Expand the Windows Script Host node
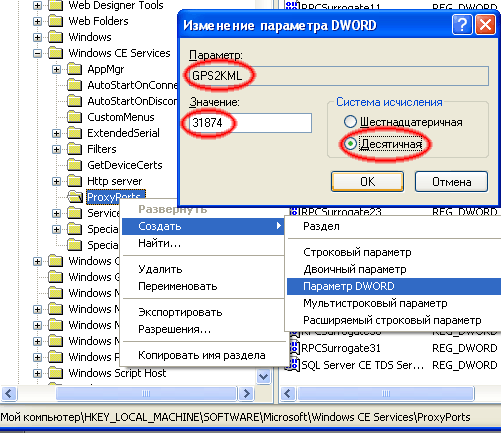501x433 pixels. (x=37, y=373)
